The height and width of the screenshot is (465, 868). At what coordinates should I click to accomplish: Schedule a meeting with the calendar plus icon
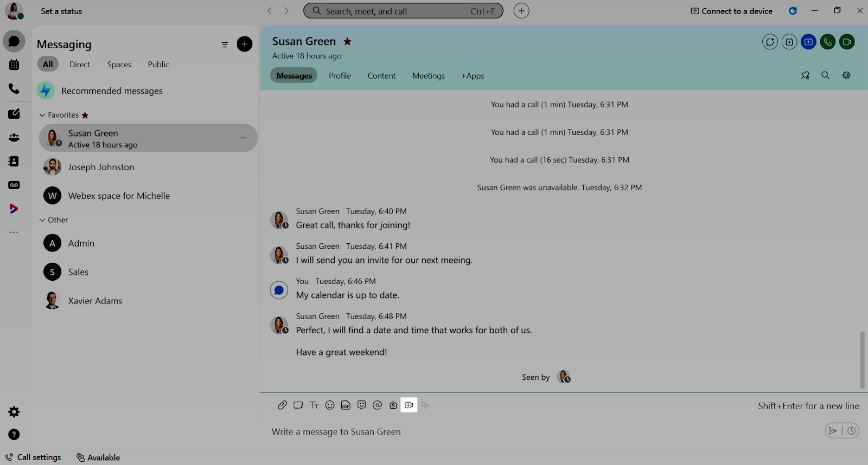[789, 42]
